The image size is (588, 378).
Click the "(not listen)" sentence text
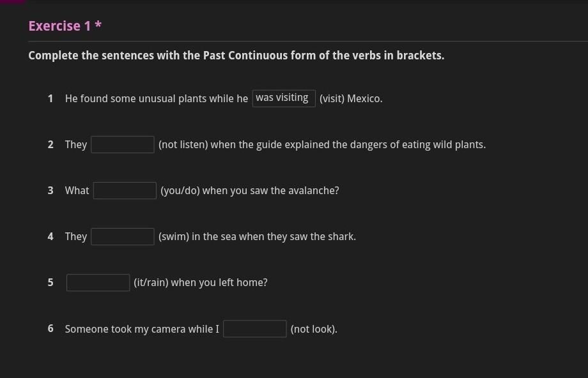coord(321,145)
